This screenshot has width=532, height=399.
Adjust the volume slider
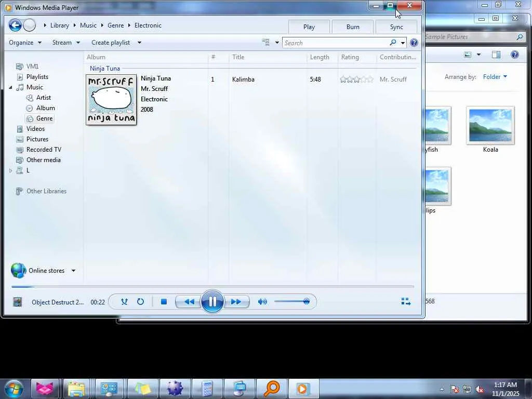(x=292, y=301)
